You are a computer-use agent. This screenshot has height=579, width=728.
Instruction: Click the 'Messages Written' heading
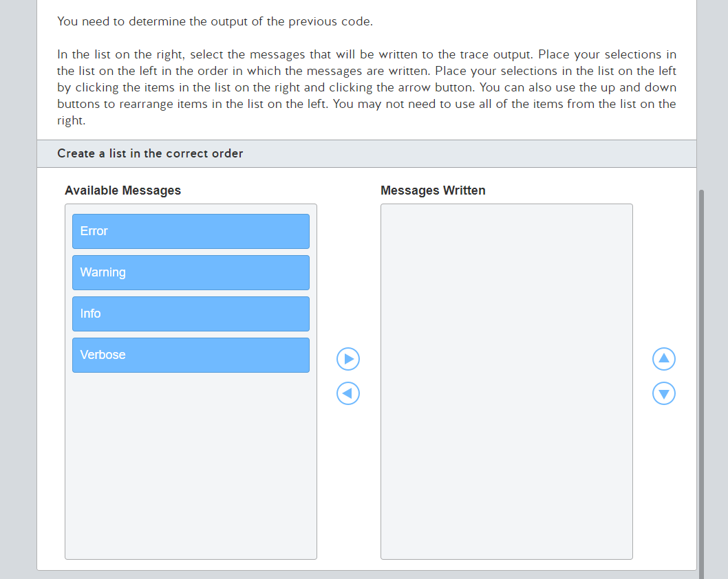tap(433, 190)
